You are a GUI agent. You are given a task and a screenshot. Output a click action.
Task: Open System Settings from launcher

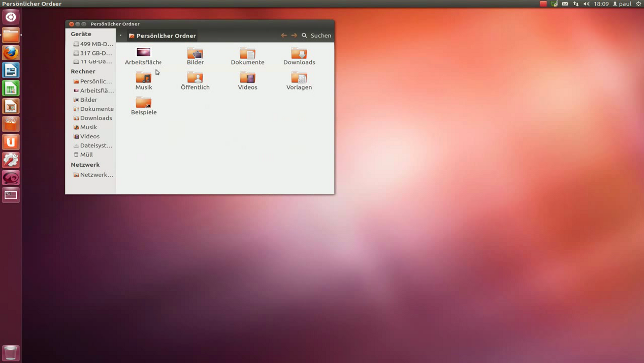click(x=11, y=160)
